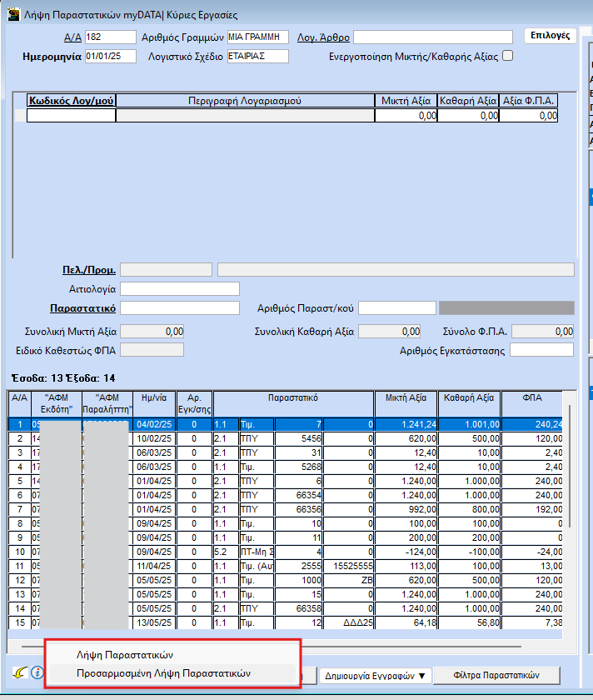
Task: Click the Μικτή Αξία header in lower grid
Action: coord(406,397)
